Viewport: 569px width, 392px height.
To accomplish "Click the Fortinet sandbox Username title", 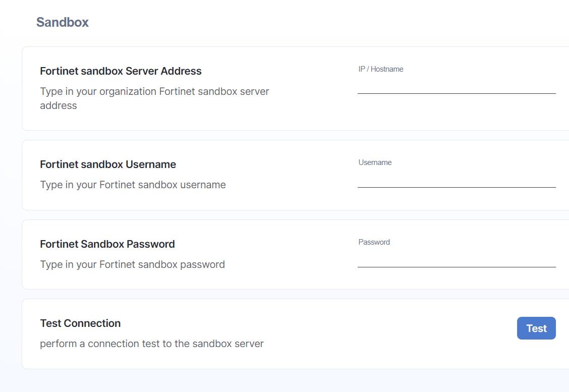I will (108, 164).
